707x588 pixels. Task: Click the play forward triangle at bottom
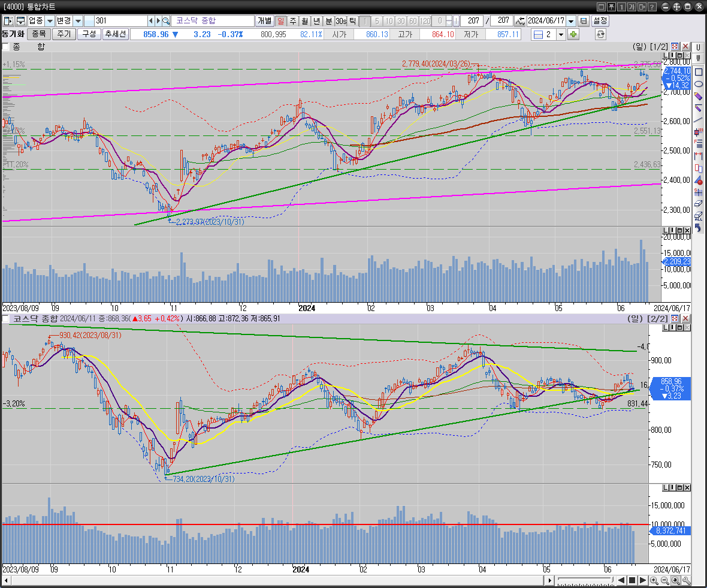click(x=643, y=580)
